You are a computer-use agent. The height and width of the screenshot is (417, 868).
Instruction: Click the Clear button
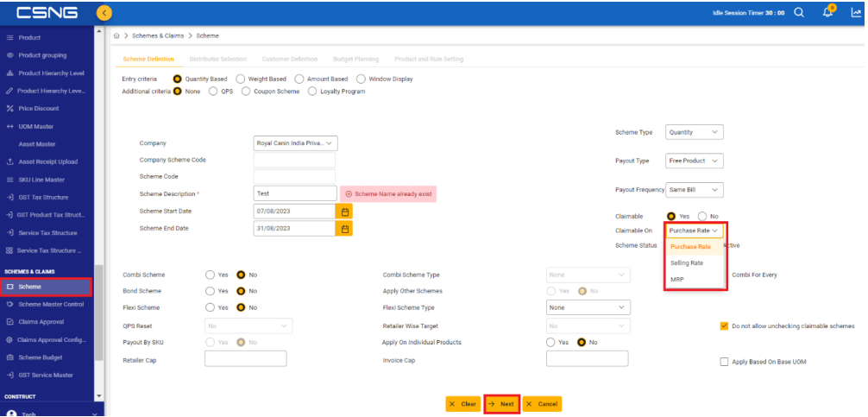tap(462, 404)
